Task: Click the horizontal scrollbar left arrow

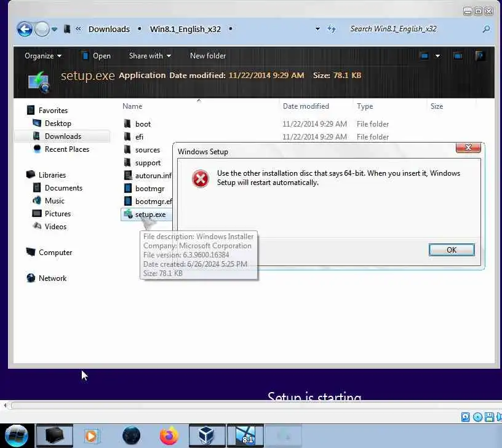Action: (4, 406)
